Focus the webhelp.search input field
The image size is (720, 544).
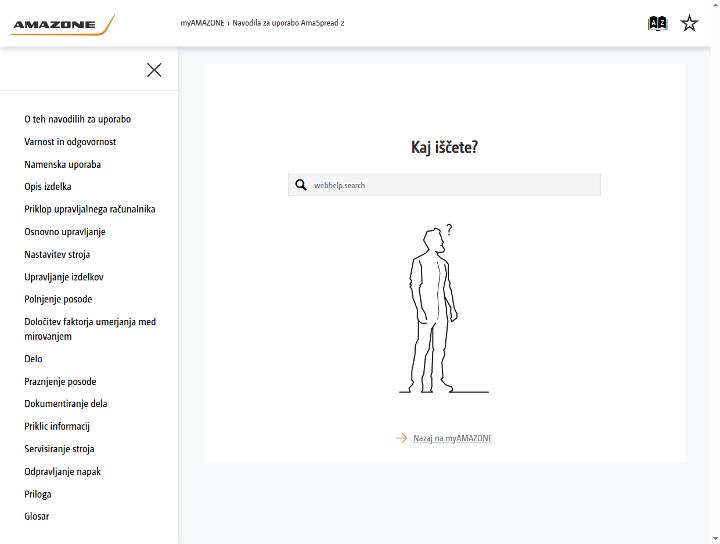coord(444,185)
